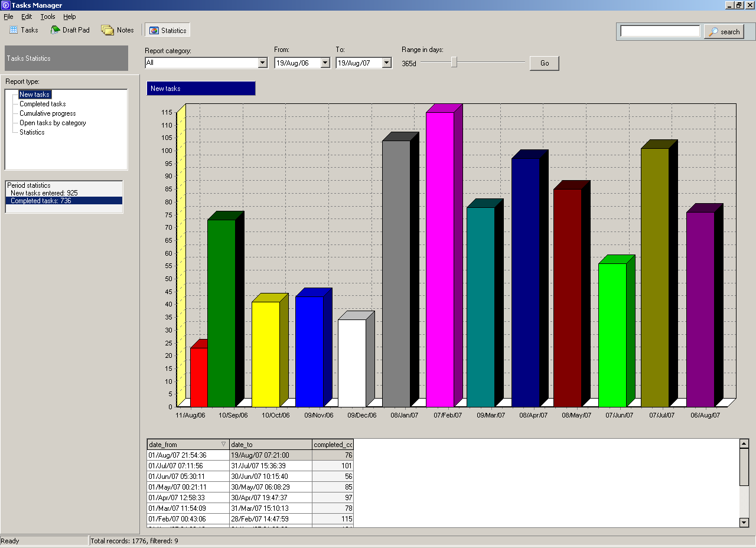Click the search magnifier button
The image size is (756, 548).
pos(724,31)
